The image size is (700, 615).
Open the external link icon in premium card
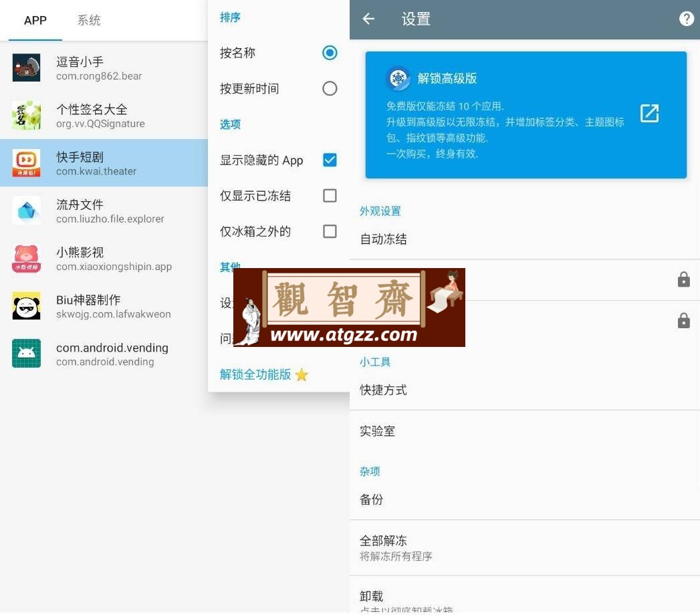point(649,114)
